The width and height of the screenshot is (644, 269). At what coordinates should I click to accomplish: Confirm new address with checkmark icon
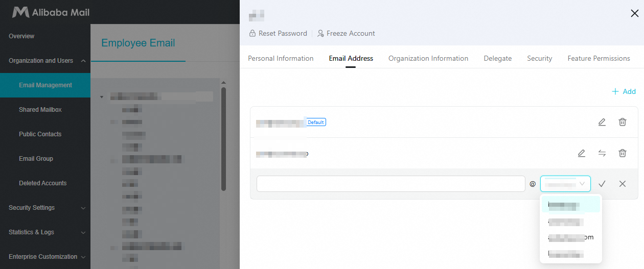602,184
